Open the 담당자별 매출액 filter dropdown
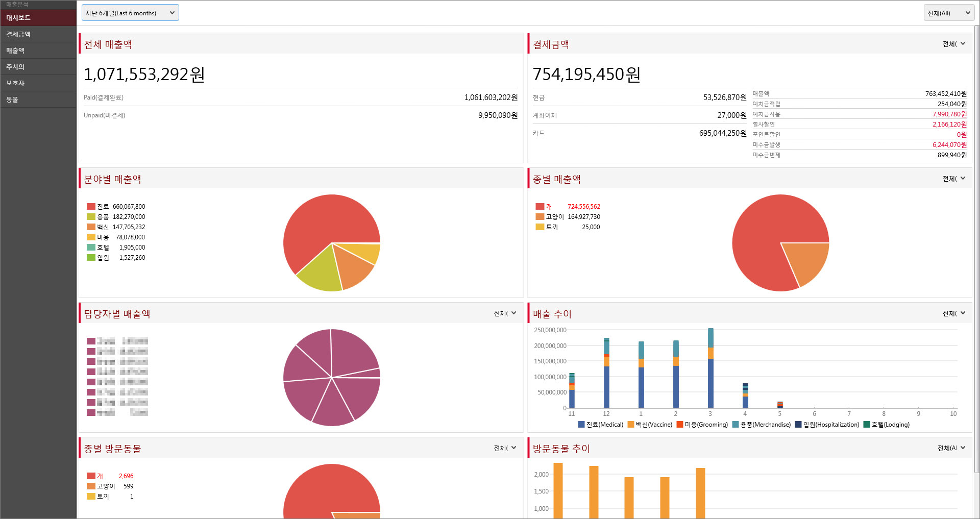The width and height of the screenshot is (980, 519). pyautogui.click(x=505, y=313)
